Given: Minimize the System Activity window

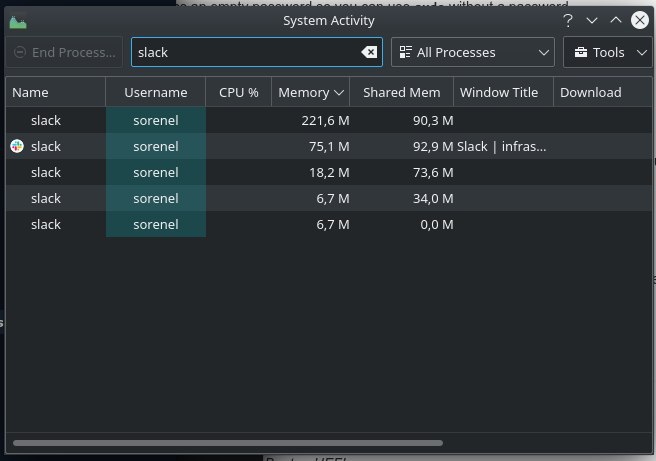Looking at the screenshot, I should tap(592, 20).
